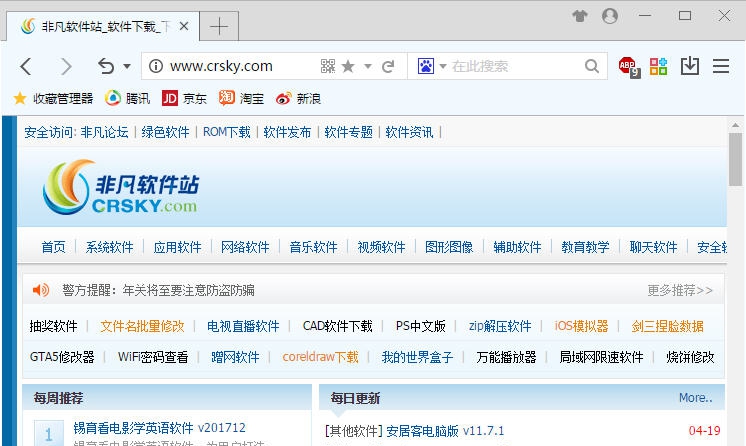Click the CRSKY.com site logo

(121, 187)
